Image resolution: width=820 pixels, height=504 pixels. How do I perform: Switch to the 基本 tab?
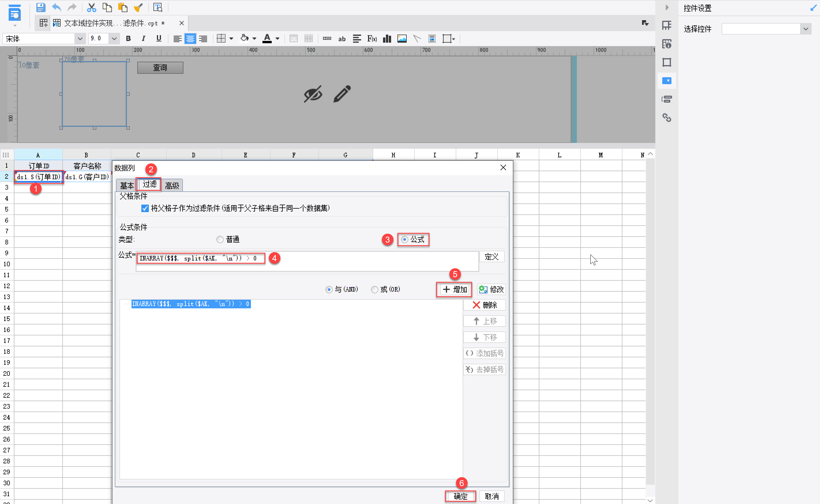point(127,186)
